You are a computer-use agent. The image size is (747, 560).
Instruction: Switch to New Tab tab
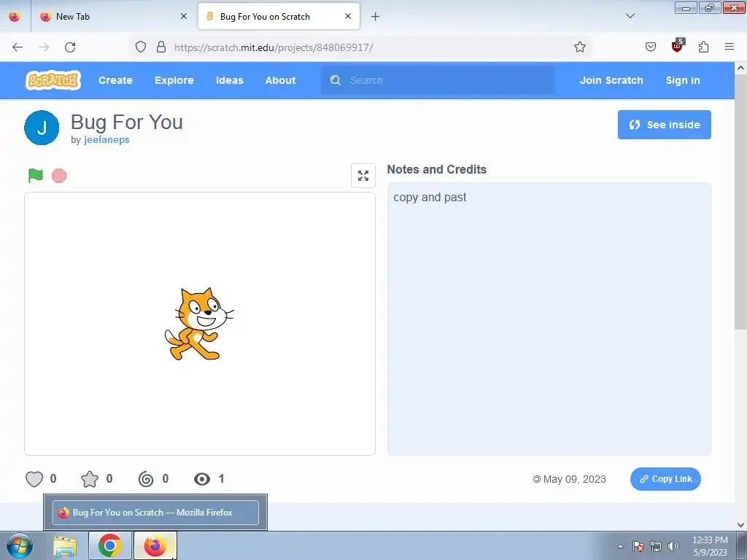tap(113, 16)
